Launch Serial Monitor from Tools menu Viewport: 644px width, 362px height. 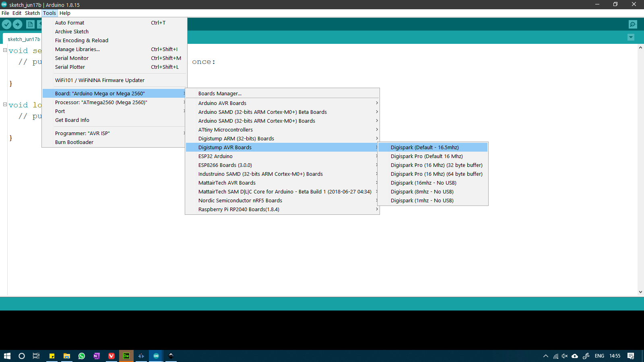pos(115,58)
